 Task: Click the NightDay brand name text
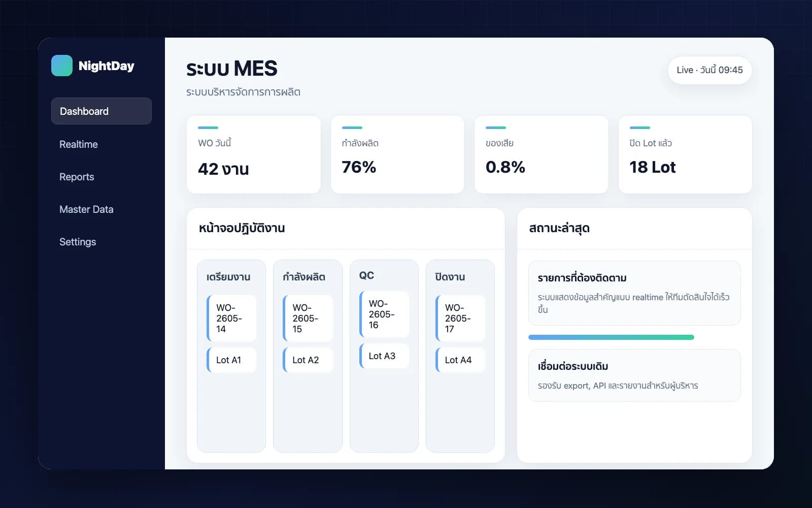107,66
